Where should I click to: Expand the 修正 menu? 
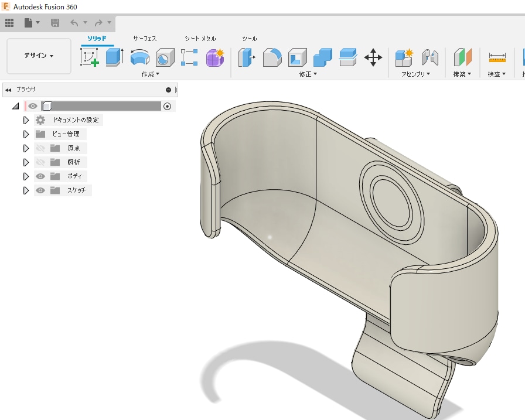point(308,74)
